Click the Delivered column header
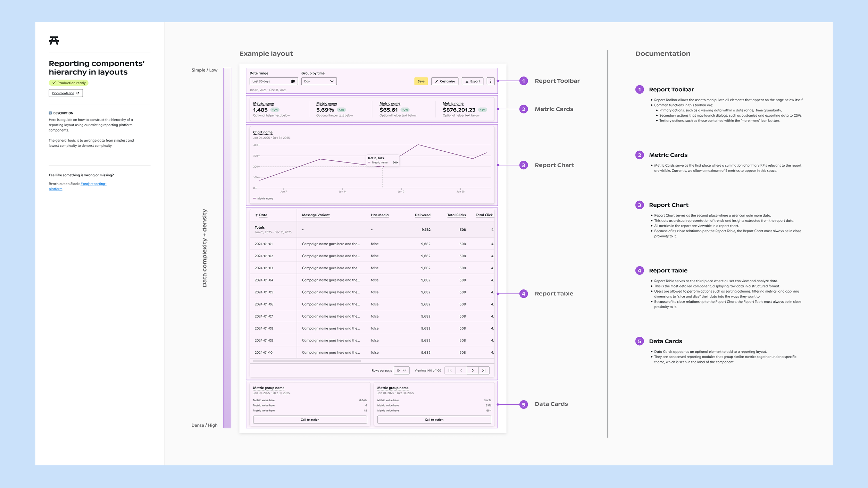 [x=422, y=215]
